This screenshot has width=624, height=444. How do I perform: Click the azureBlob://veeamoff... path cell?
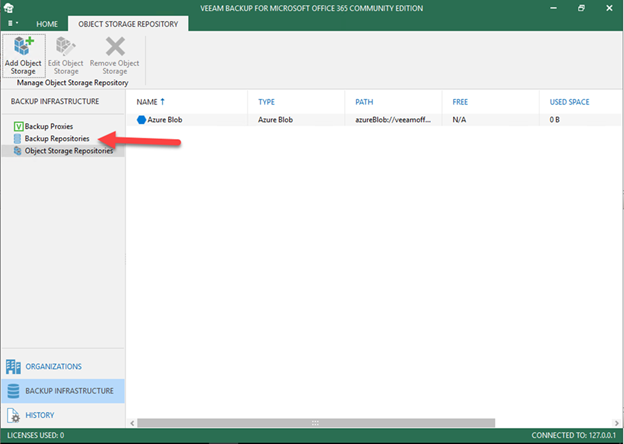coord(393,120)
